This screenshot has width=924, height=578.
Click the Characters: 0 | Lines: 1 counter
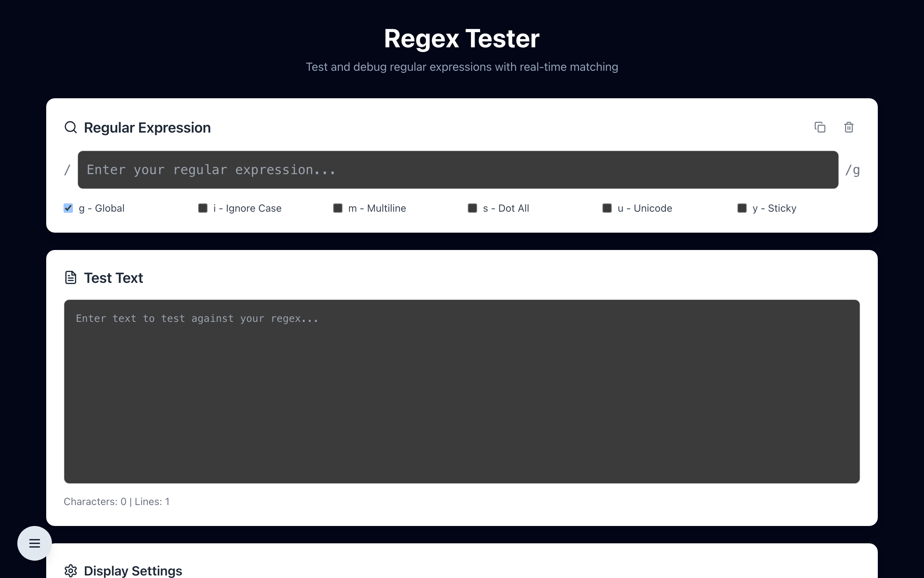tap(117, 501)
